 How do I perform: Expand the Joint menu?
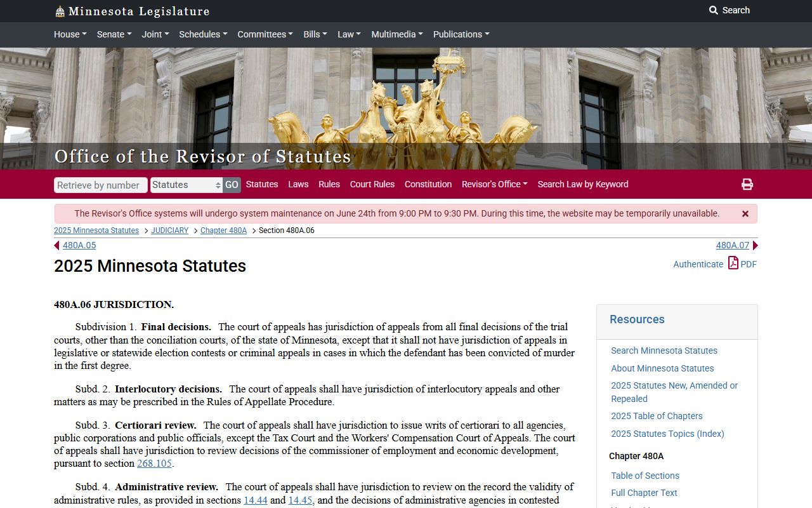pyautogui.click(x=155, y=34)
